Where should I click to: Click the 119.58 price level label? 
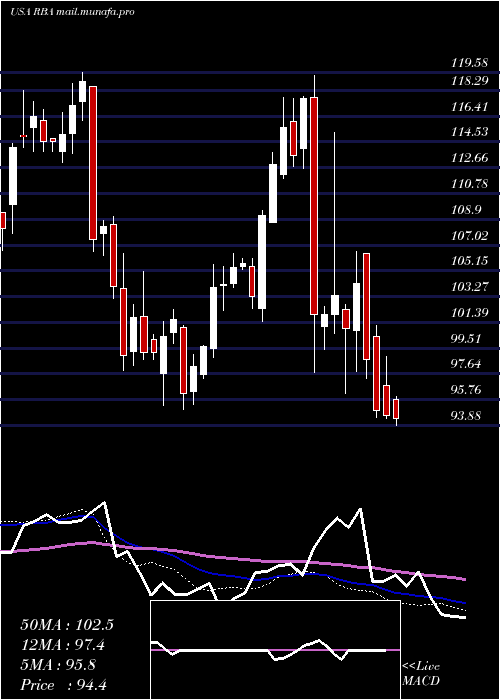coord(469,63)
